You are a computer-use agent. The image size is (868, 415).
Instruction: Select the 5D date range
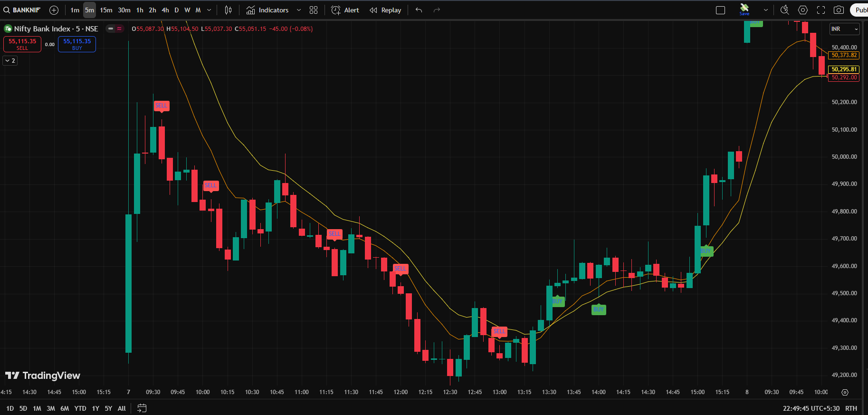tap(23, 408)
